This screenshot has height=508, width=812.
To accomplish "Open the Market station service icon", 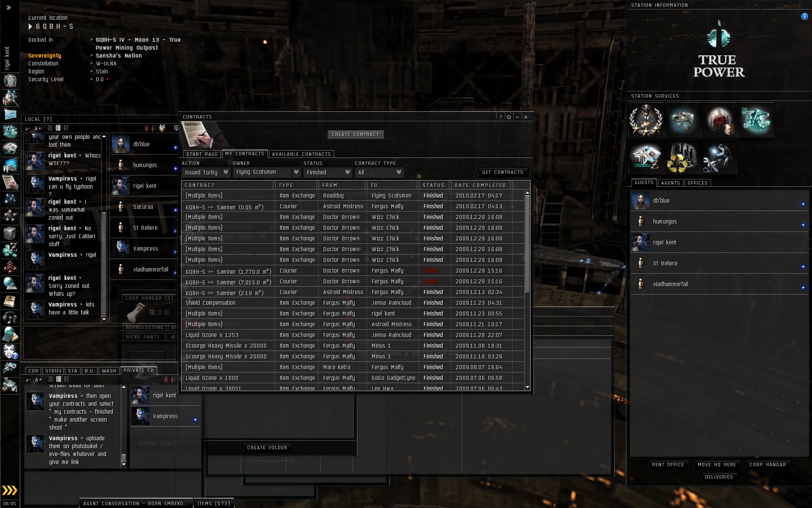I will point(646,157).
